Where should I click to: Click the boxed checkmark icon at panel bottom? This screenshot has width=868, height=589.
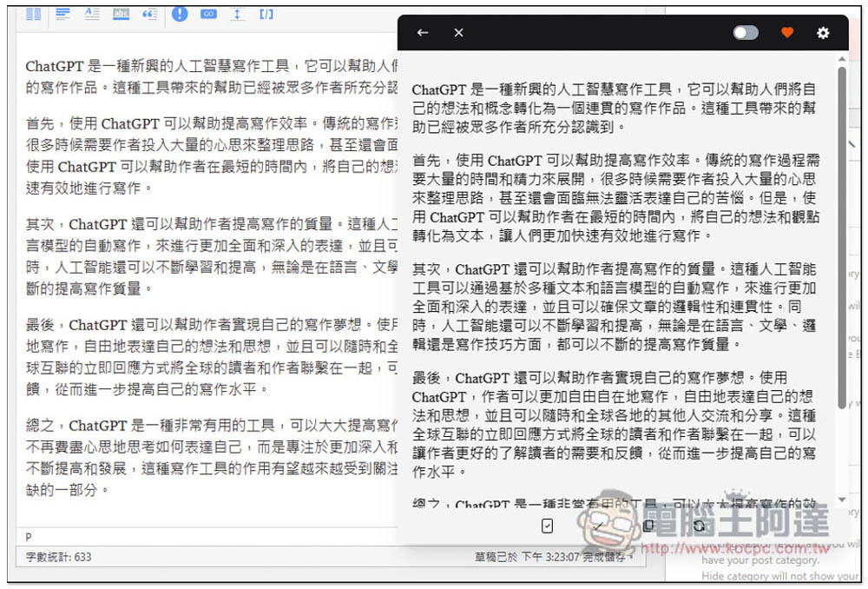click(547, 526)
